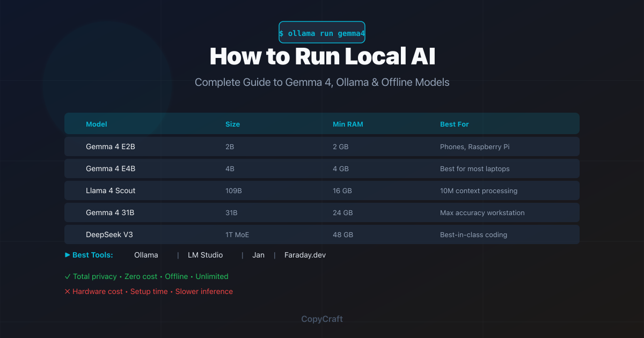Click the '4B' size cell
Viewport: 644px width, 338px height.
click(230, 168)
